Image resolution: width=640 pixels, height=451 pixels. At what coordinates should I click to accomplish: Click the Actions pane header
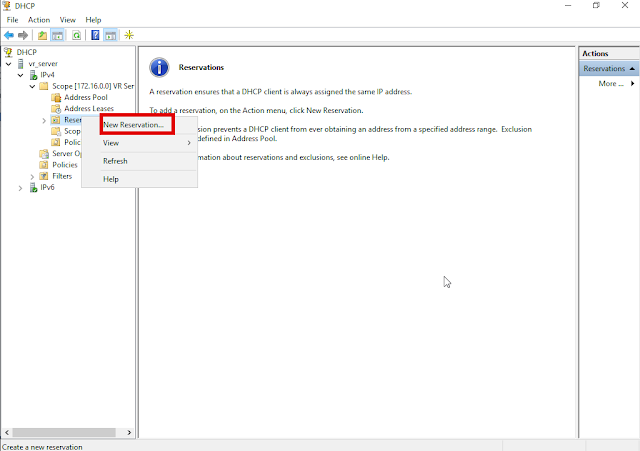(x=609, y=53)
